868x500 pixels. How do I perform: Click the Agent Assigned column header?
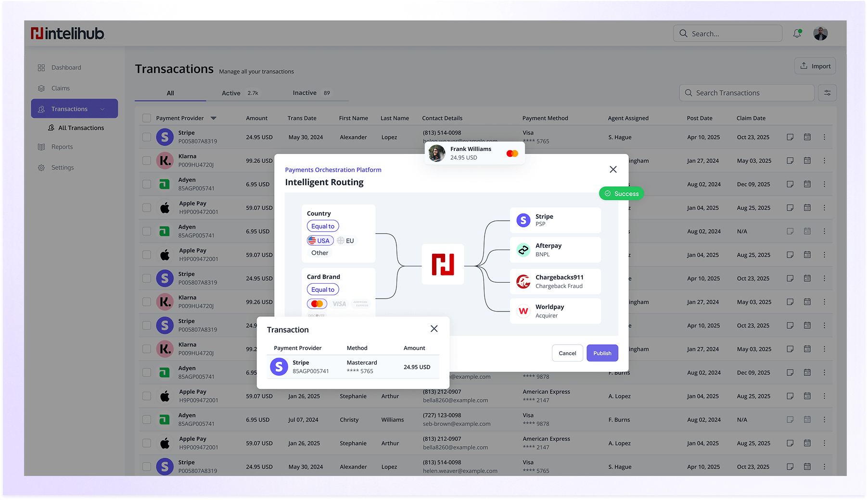tap(628, 118)
